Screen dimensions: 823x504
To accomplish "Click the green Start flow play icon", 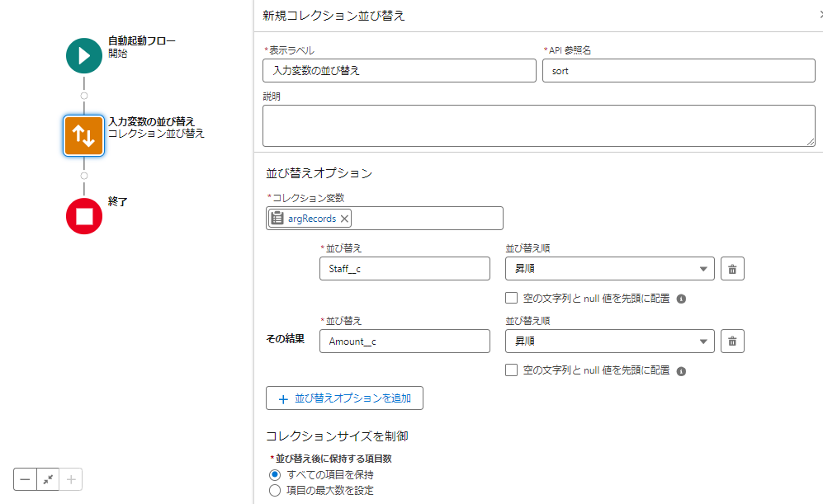I will pos(84,55).
